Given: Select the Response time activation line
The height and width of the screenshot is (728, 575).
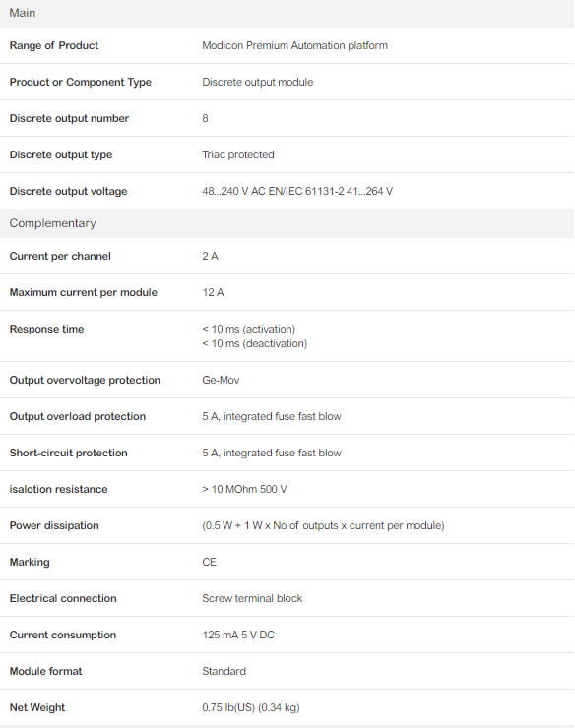Looking at the screenshot, I should [249, 329].
